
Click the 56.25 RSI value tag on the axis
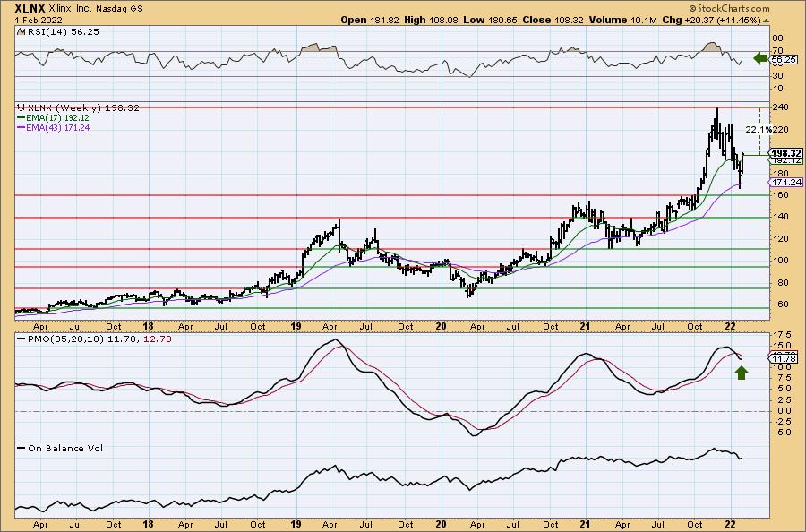(784, 60)
